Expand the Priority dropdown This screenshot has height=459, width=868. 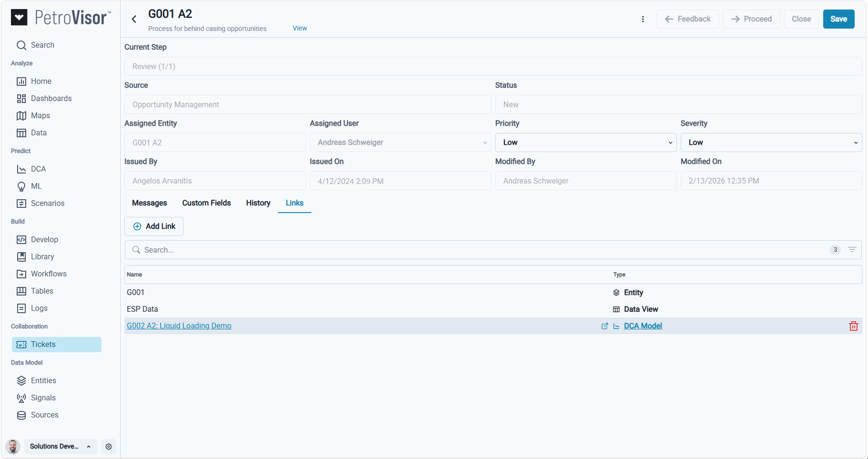coord(586,143)
